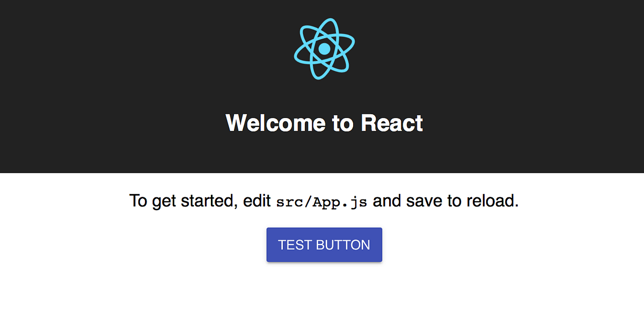The image size is (644, 326).
Task: Click the center dot of the React logo
Action: [x=324, y=50]
